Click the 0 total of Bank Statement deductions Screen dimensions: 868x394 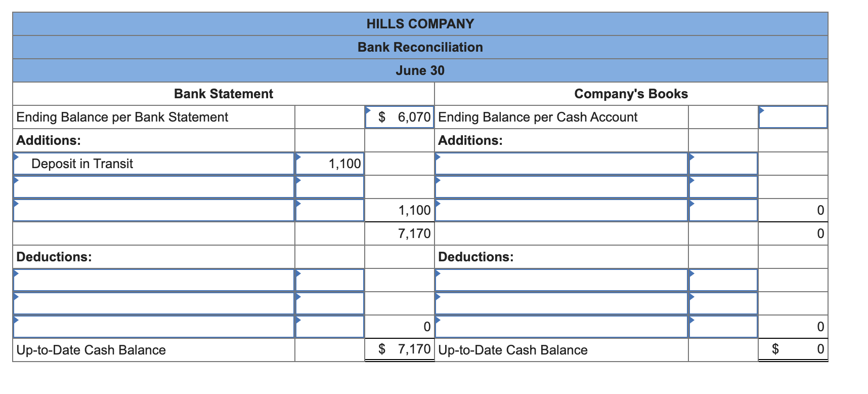(400, 327)
